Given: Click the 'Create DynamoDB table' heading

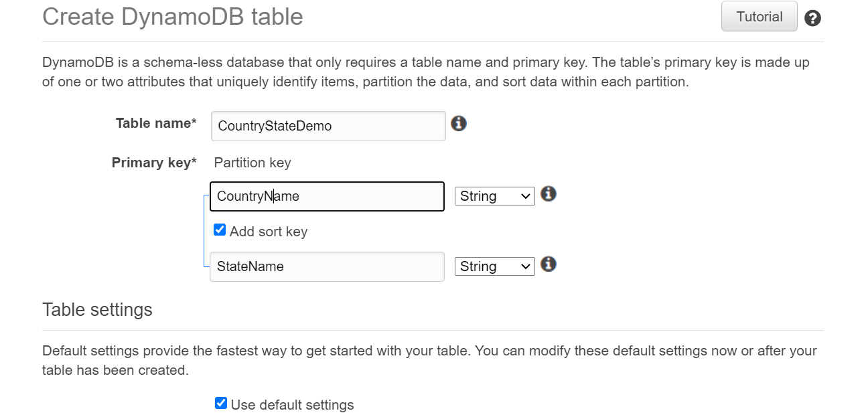Looking at the screenshot, I should coord(173,16).
